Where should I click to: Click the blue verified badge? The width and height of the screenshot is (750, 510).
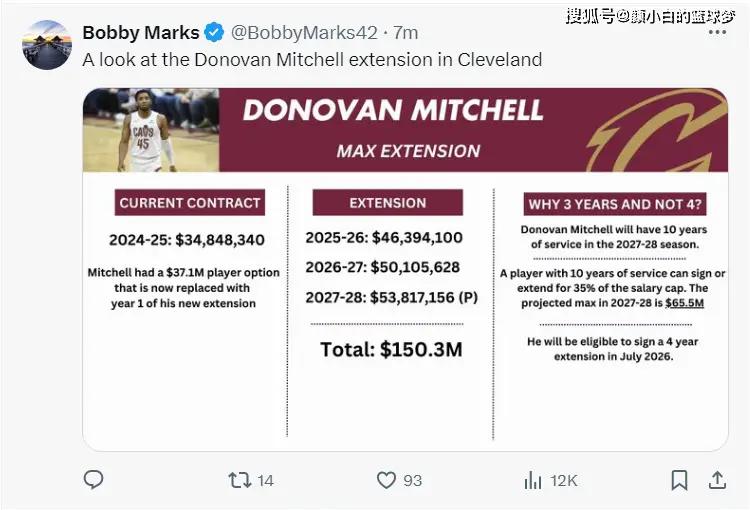pos(214,33)
